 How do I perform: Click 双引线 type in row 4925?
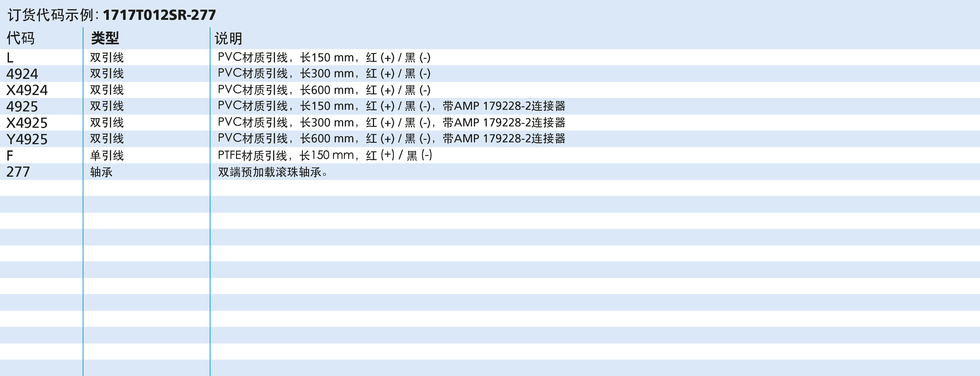click(x=107, y=106)
